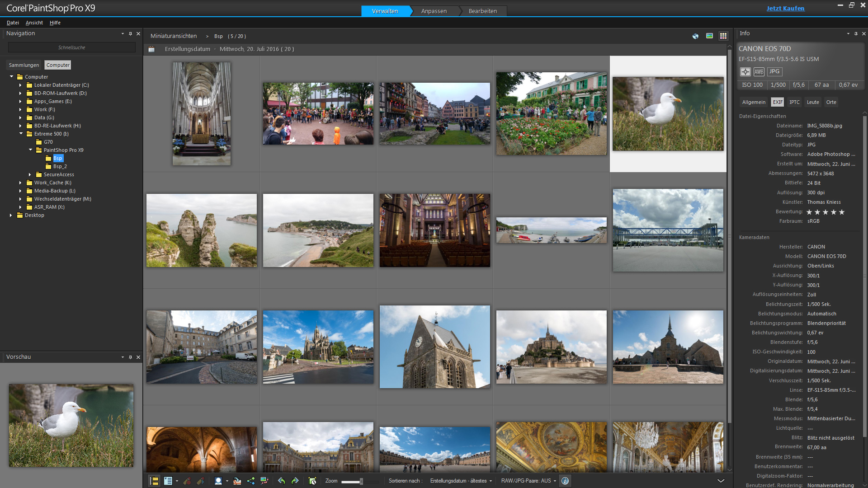Select the G70 folder

48,142
